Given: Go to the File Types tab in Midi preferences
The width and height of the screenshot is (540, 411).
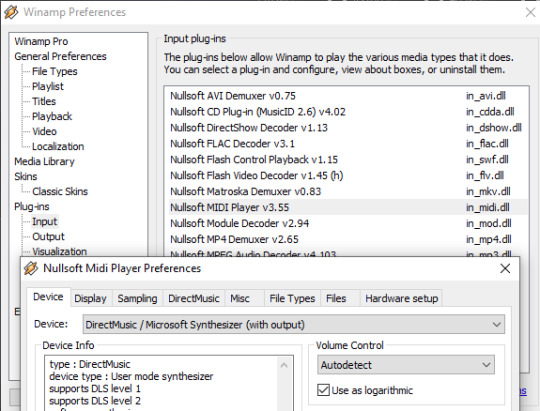Looking at the screenshot, I should (292, 298).
